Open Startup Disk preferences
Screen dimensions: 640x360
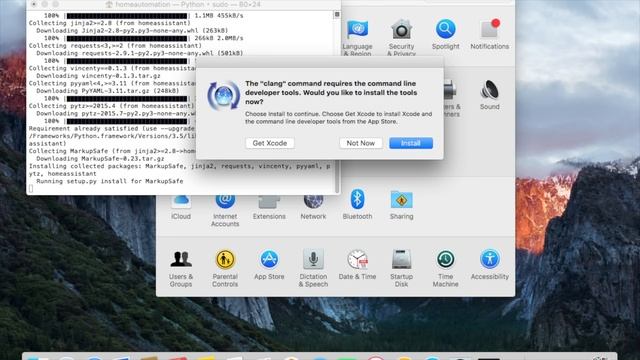[401, 269]
